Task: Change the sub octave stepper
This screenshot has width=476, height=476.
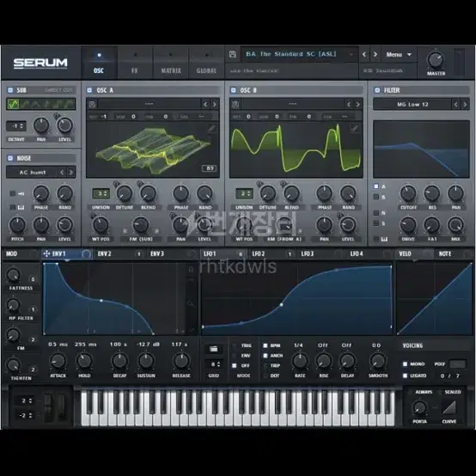Action: 16,125
